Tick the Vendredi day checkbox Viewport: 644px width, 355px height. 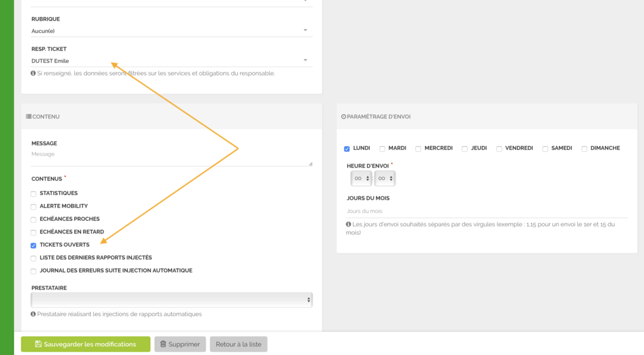click(499, 149)
